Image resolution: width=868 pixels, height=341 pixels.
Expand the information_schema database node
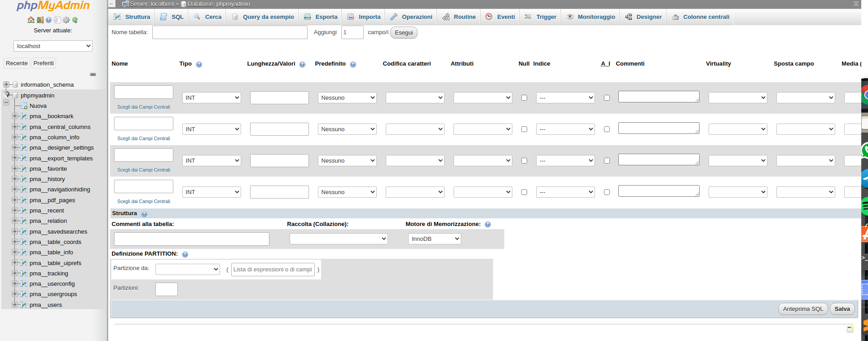(6, 84)
